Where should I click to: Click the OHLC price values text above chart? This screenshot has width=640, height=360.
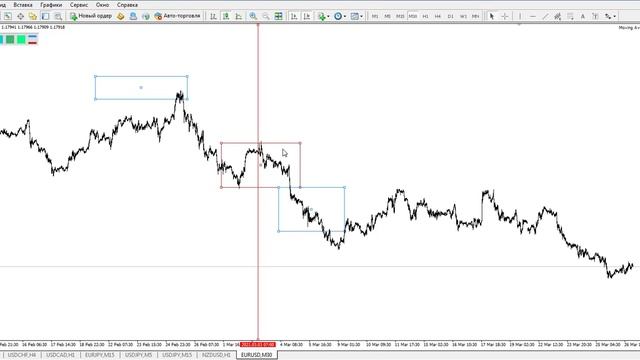tap(33, 27)
